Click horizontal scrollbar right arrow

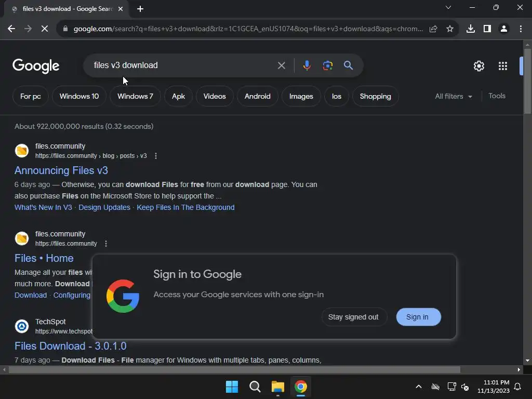pos(519,369)
